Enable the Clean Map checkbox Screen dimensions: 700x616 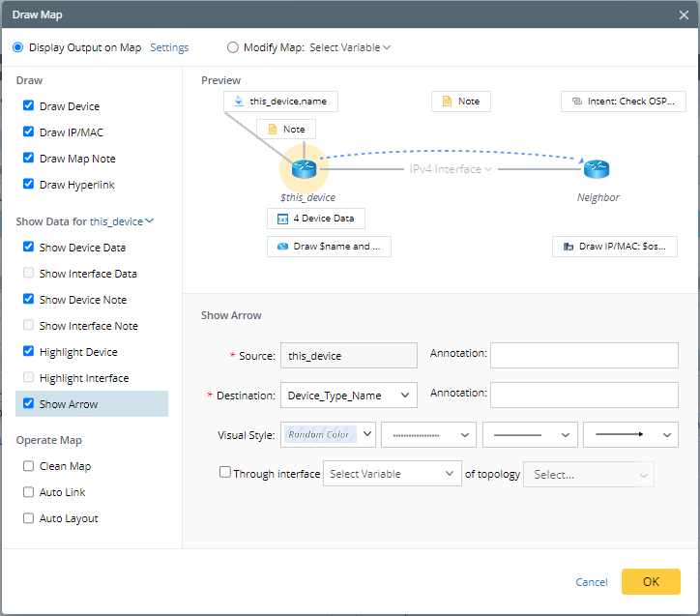(x=29, y=466)
